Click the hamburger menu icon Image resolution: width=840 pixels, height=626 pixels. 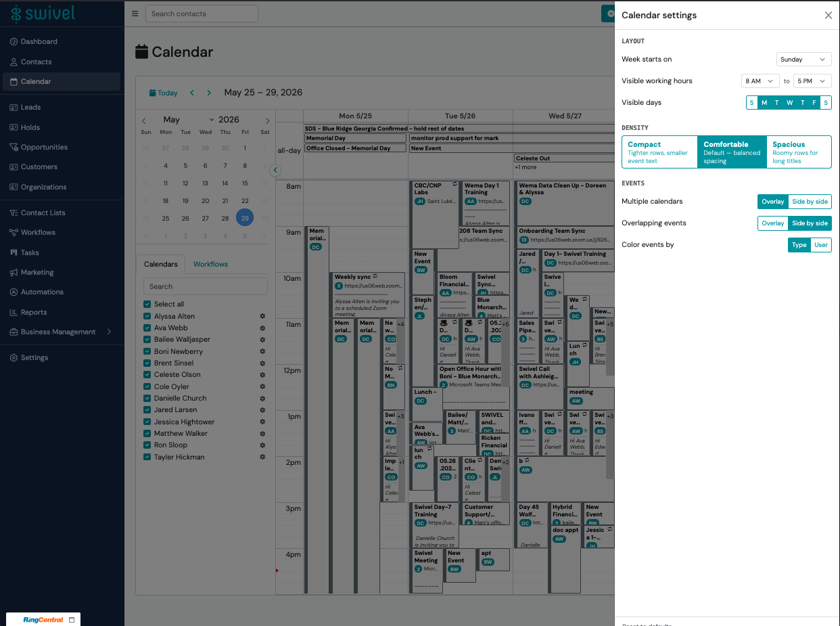point(135,14)
